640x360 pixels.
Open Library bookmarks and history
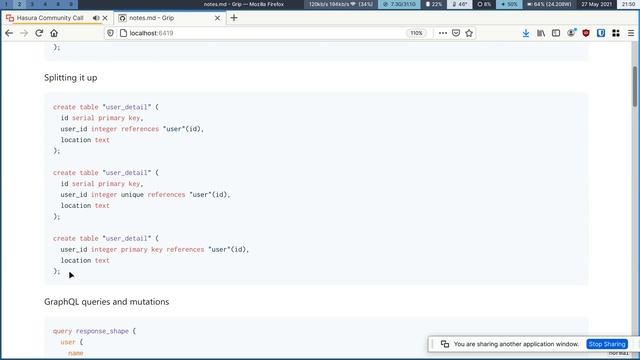point(541,33)
